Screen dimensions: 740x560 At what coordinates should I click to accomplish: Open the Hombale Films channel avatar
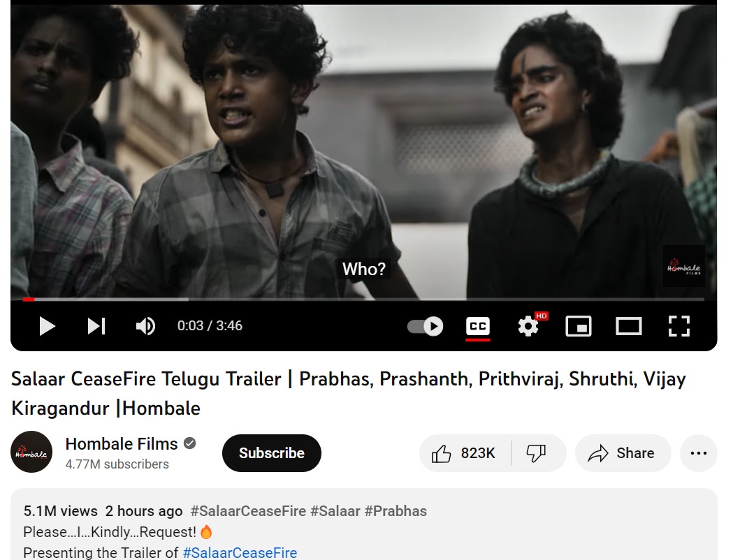[31, 452]
